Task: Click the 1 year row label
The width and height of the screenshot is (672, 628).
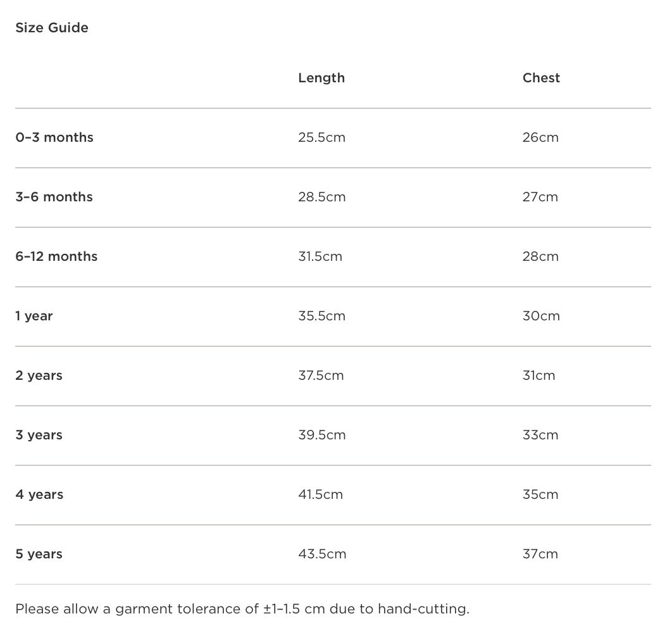Action: click(x=34, y=316)
